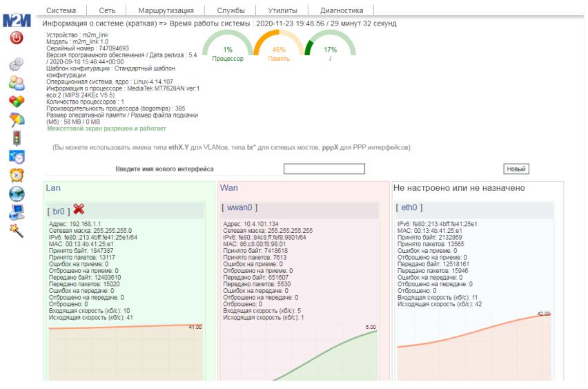
Task: Click the traffic light icon
Action: click(x=17, y=137)
